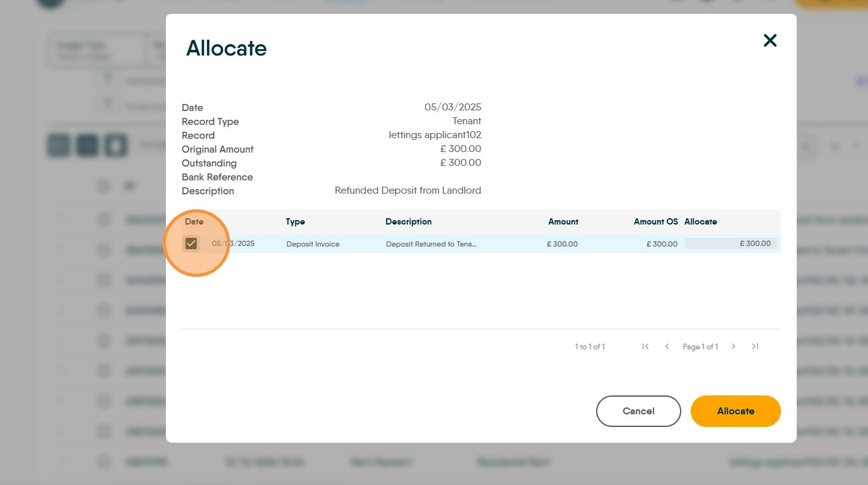The image size is (868, 485).
Task: Click the Page 1 of 1 indicator
Action: click(x=700, y=347)
